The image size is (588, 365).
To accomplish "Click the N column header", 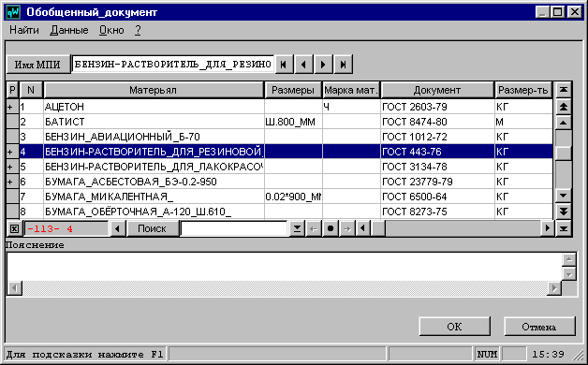I will (x=31, y=90).
